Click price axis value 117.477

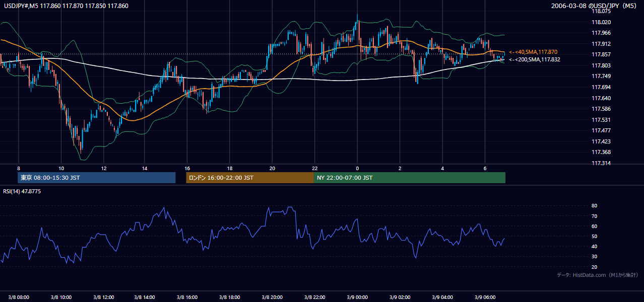601,130
